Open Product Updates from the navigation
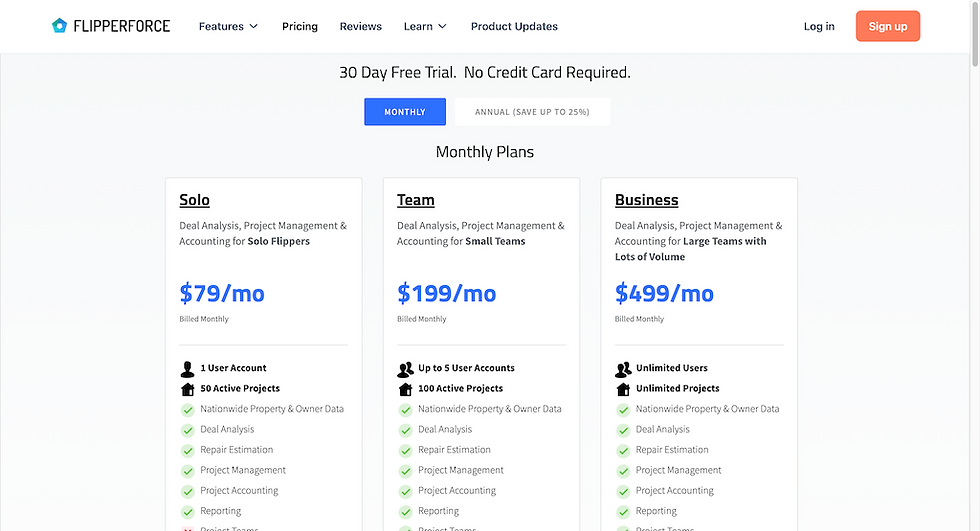Image resolution: width=980 pixels, height=531 pixels. (514, 26)
